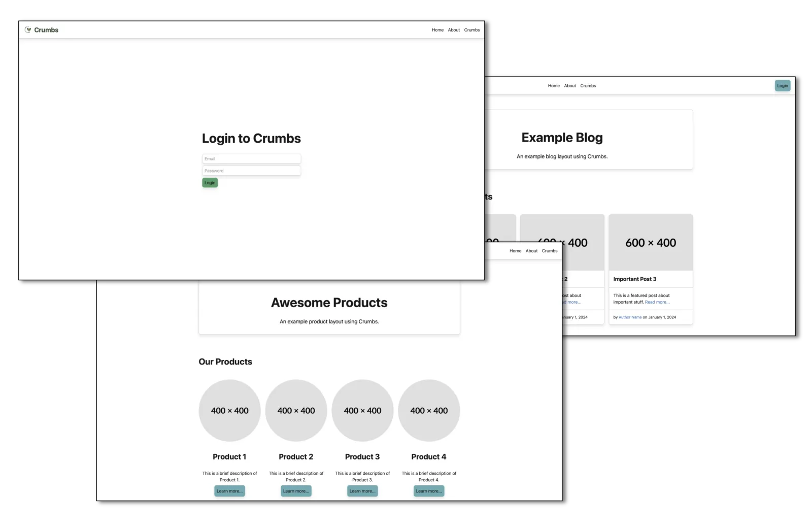This screenshot has width=812, height=528.
Task: Select the 600 × 400 image for Important Post 3
Action: click(651, 242)
